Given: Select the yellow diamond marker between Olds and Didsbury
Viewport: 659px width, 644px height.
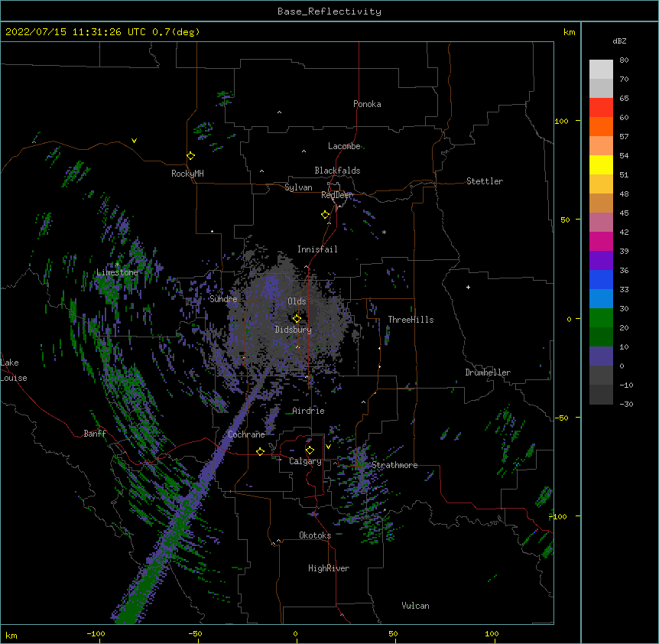Looking at the screenshot, I should 297,318.
